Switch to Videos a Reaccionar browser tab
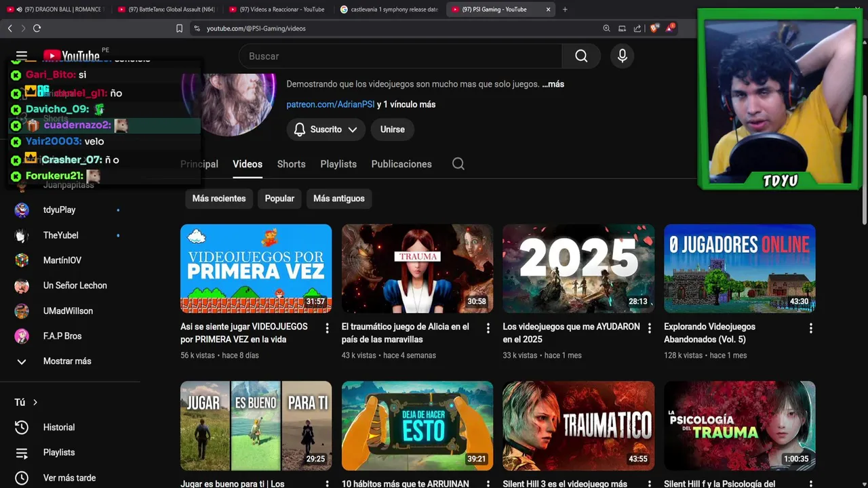Screen dimensions: 868x488 (x=278, y=9)
